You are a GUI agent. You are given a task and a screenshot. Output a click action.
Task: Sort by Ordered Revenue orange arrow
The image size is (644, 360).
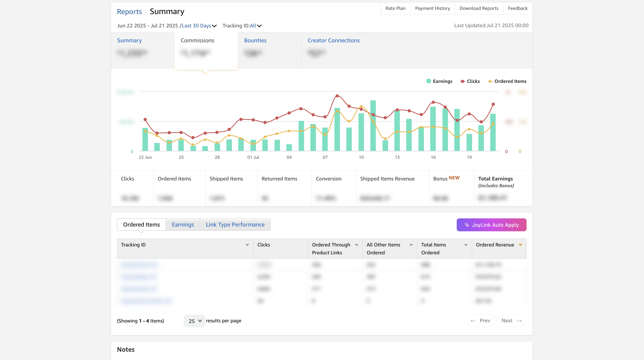click(x=520, y=245)
